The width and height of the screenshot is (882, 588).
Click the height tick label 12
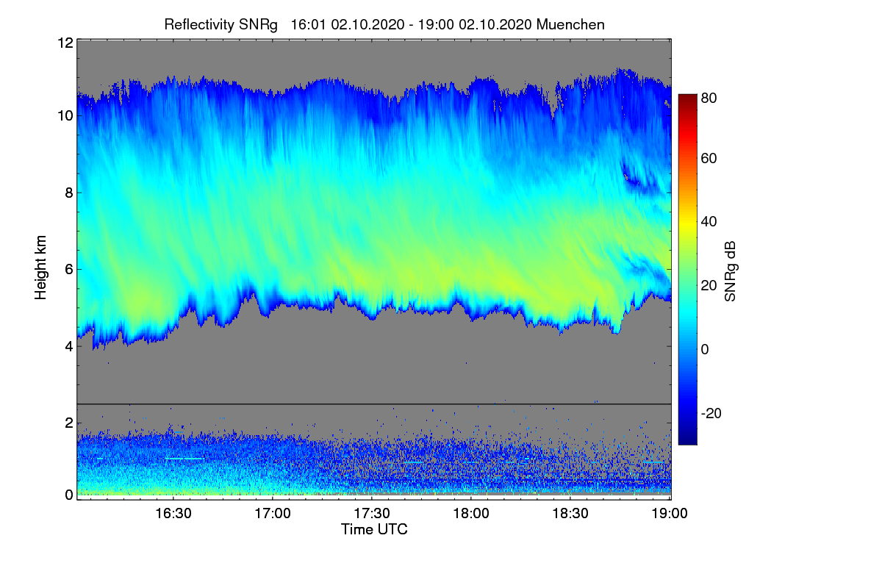point(64,43)
